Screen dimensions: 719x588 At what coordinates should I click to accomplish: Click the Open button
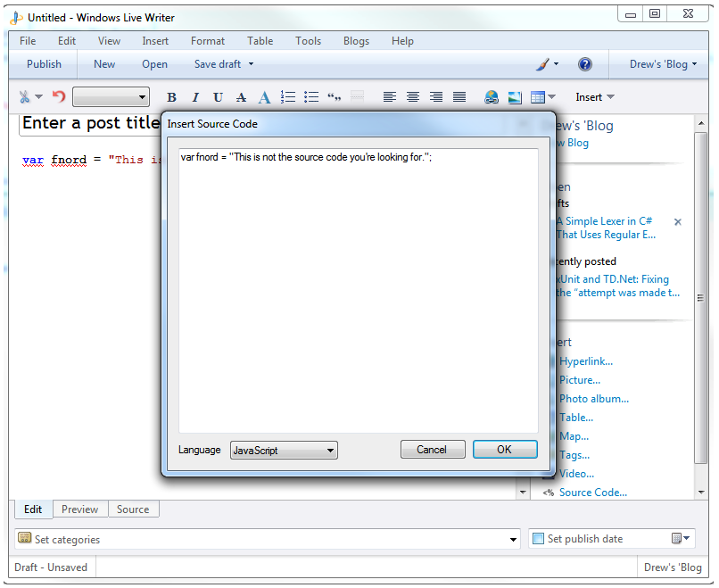(154, 64)
